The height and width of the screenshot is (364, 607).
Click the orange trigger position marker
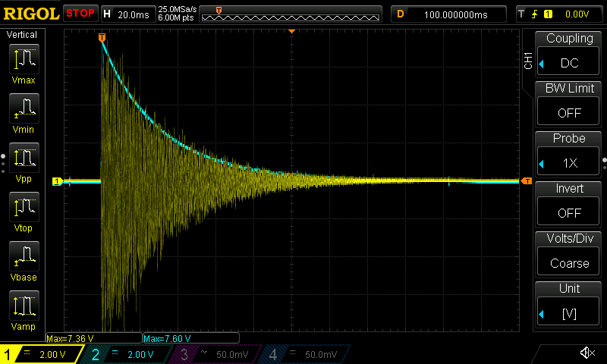point(102,37)
